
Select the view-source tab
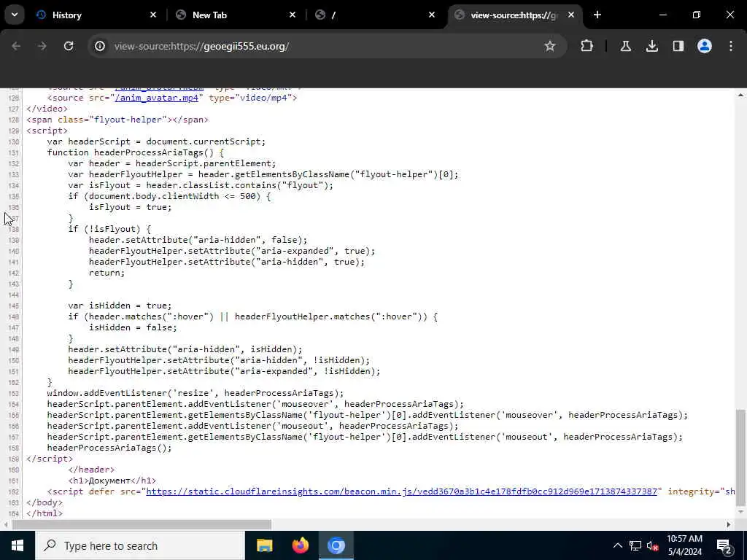tap(514, 15)
